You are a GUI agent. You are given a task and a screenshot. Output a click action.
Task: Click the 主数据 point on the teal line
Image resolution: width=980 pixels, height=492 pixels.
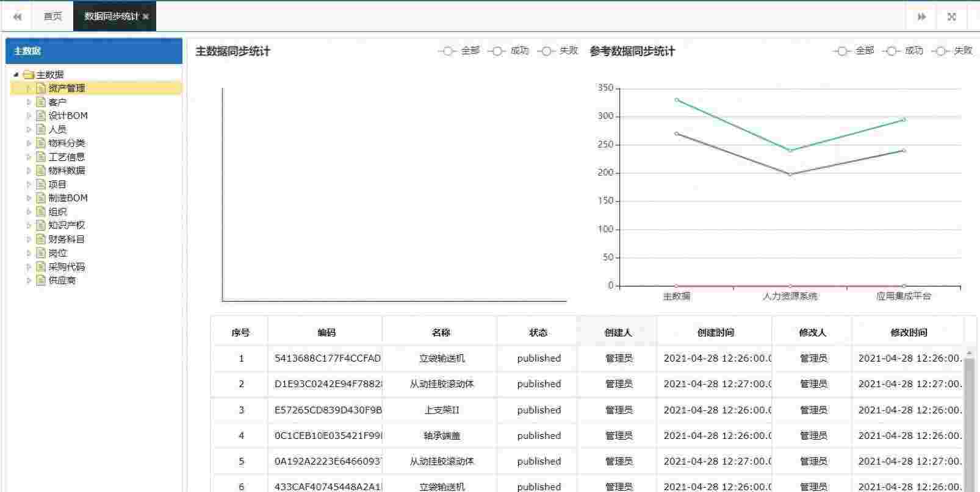(x=677, y=99)
